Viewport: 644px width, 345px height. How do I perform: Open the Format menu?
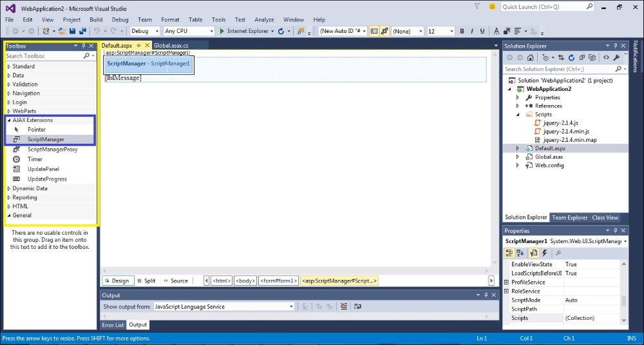point(170,19)
